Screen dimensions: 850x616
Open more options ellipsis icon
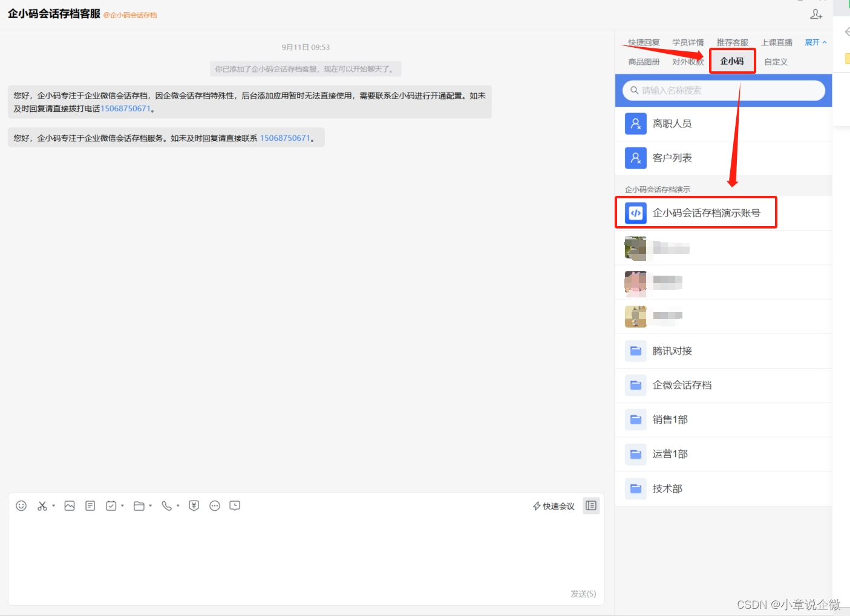pos(215,506)
